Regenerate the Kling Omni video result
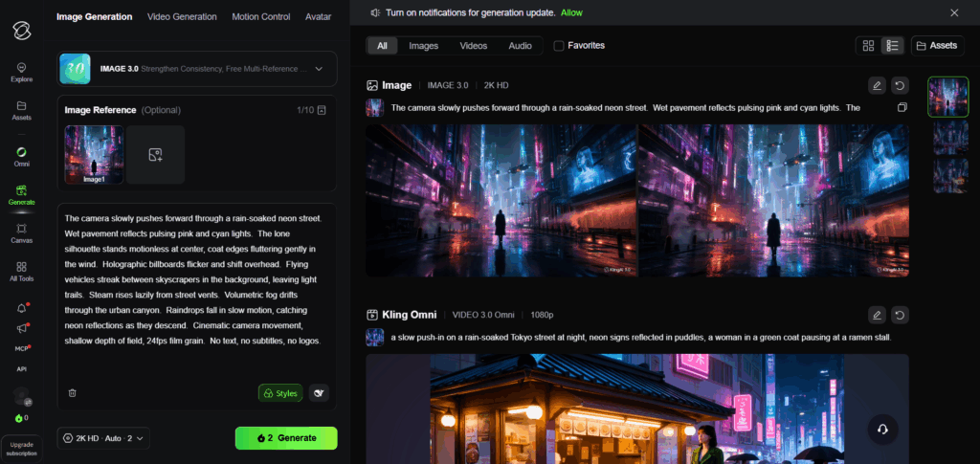 click(900, 315)
